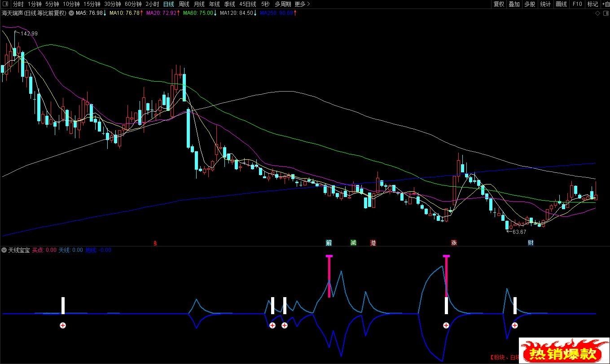Click the 解 event marker icon
The width and height of the screenshot is (610, 364).
click(x=329, y=243)
